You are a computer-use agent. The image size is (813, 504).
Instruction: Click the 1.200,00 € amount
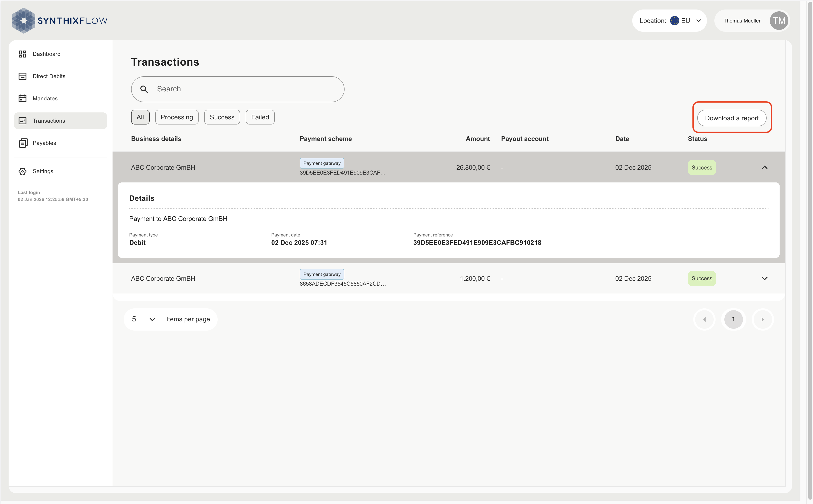[x=475, y=278]
